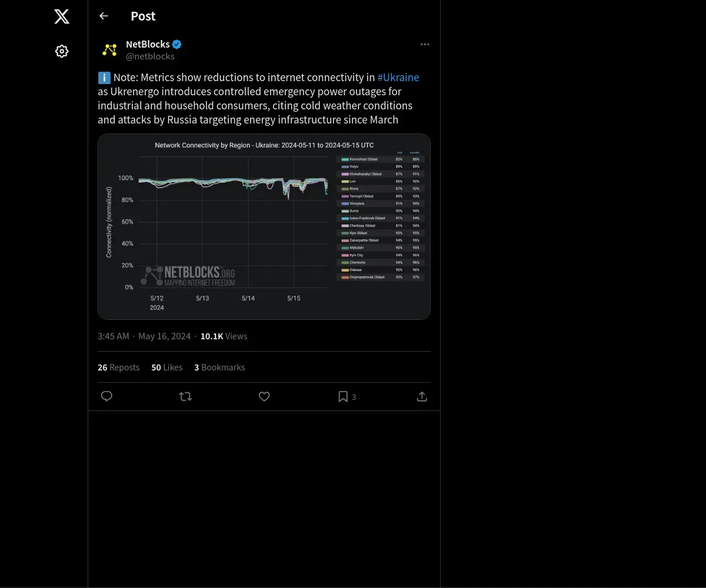Screen dimensions: 706x588
Task: Click the X logo icon
Action: [x=62, y=16]
